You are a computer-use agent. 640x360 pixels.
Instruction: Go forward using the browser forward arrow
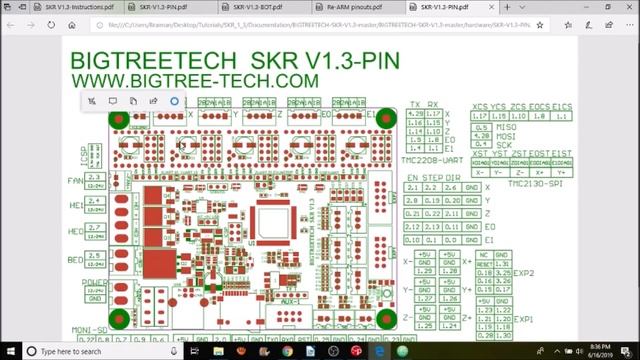coord(31,25)
